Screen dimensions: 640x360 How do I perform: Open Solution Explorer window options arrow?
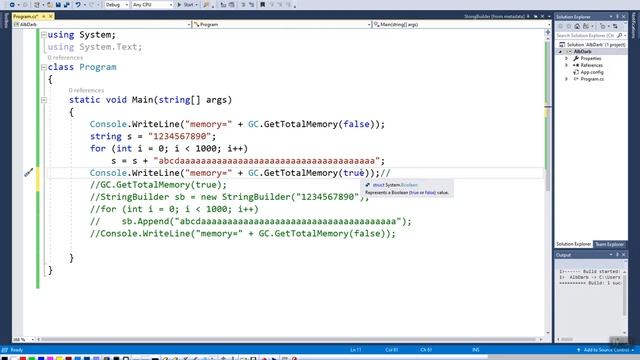tap(611, 17)
